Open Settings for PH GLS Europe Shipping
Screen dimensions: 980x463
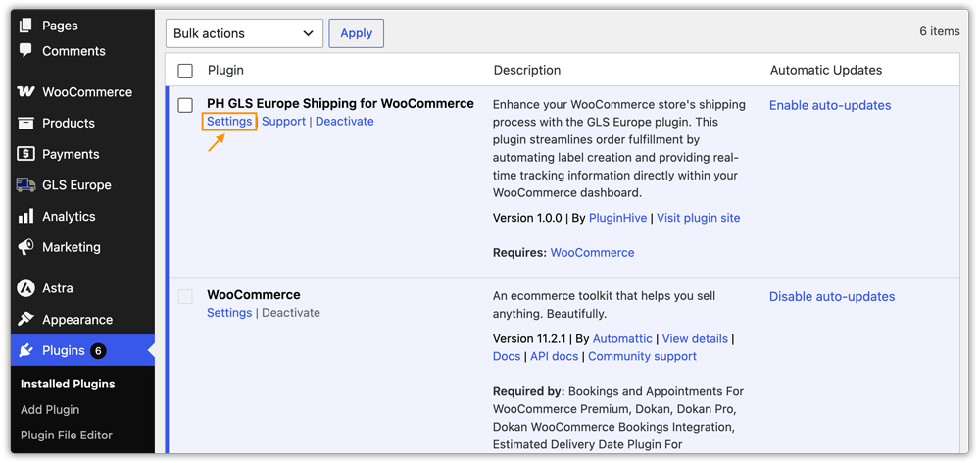pos(229,122)
